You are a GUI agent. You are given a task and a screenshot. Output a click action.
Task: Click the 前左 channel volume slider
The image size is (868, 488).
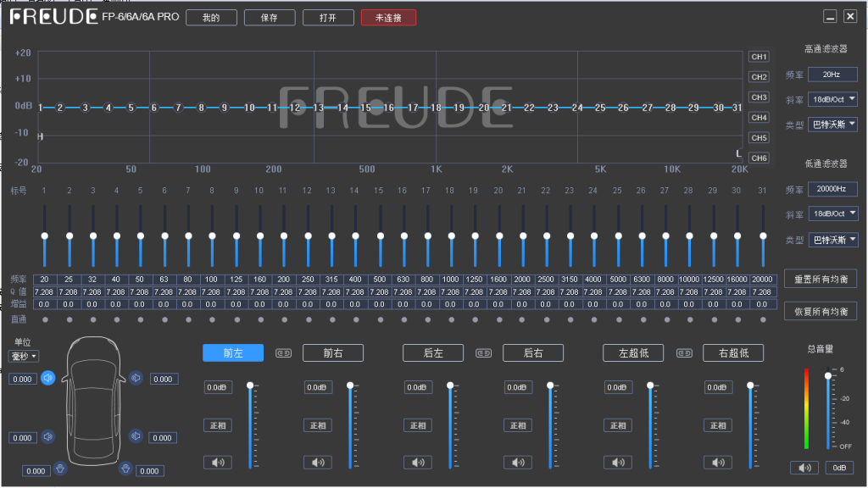250,426
